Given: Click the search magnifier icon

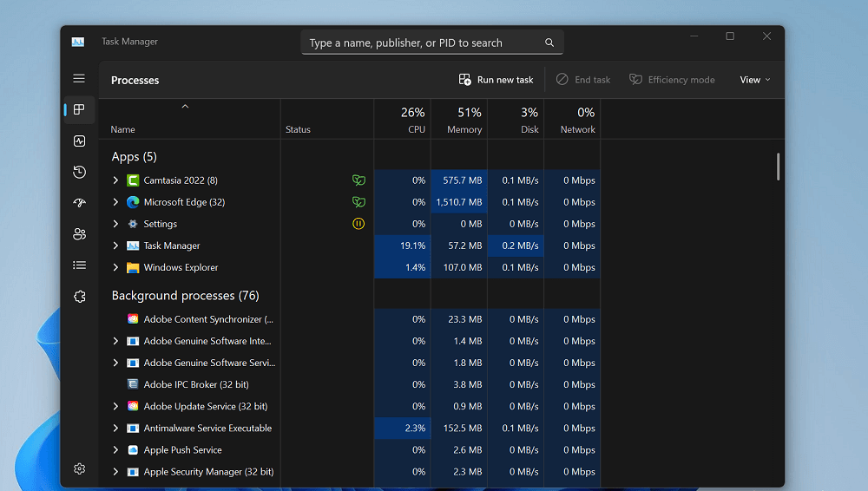Looking at the screenshot, I should 549,43.
